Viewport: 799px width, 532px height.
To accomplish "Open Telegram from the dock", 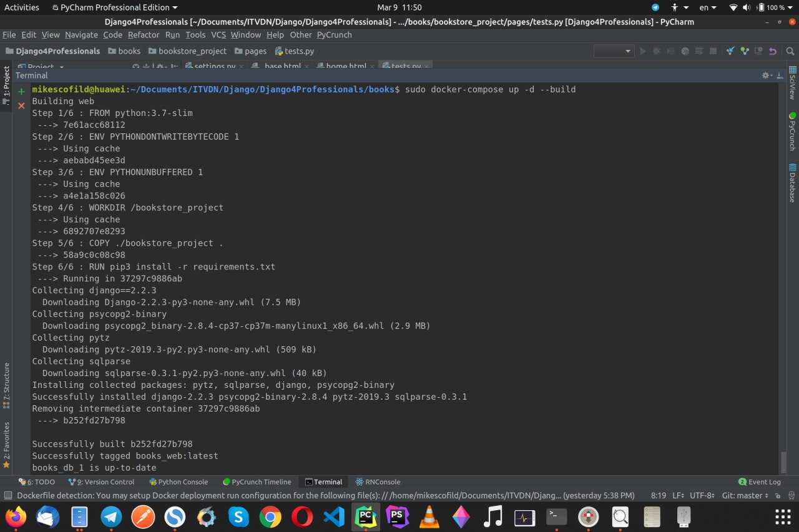I will tap(112, 516).
